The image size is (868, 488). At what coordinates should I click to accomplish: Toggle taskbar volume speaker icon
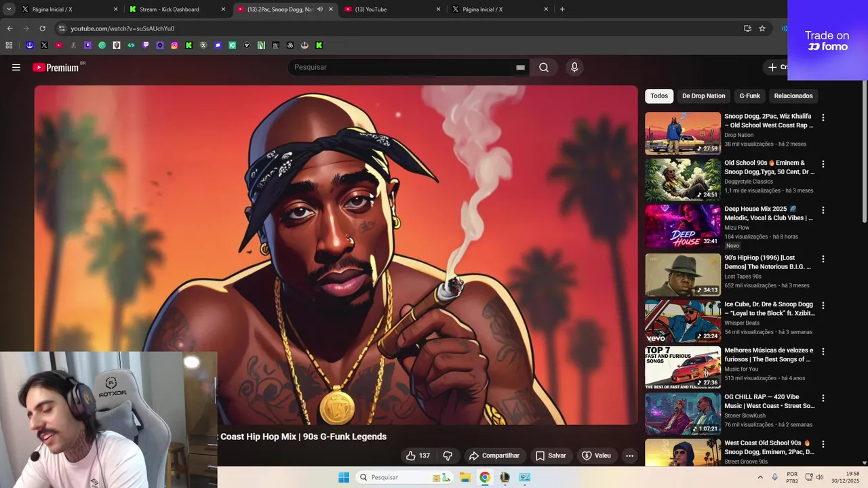point(819,477)
